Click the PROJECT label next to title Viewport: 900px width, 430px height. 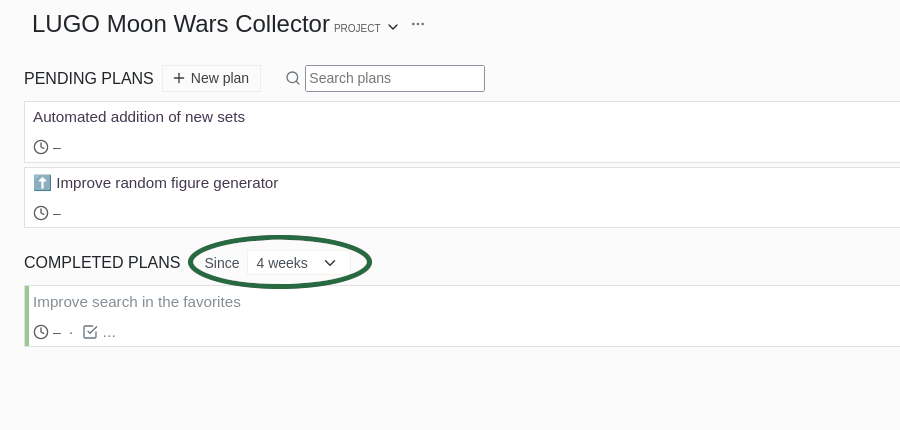click(357, 28)
